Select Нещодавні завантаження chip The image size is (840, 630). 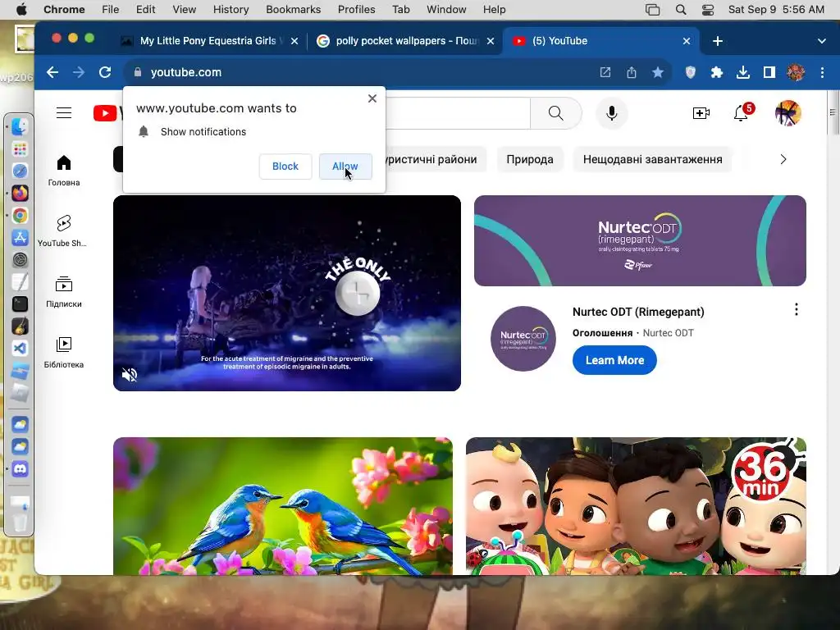[652, 160]
